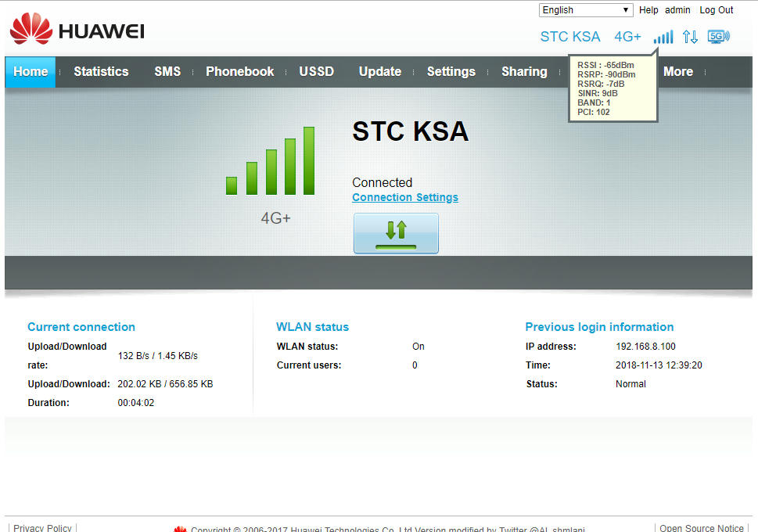
Task: Switch to the Phonebook tab
Action: pyautogui.click(x=240, y=71)
